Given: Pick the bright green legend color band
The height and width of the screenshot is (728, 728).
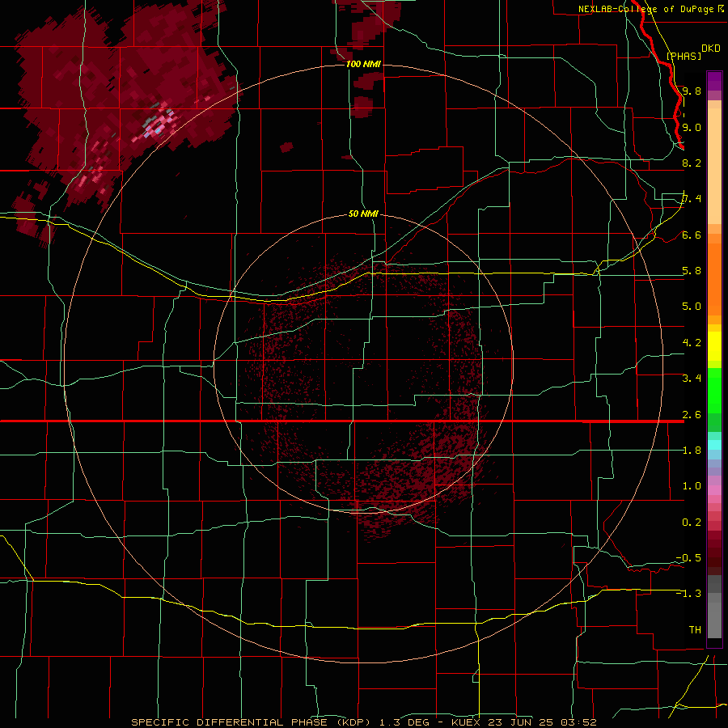Looking at the screenshot, I should pos(714,390).
